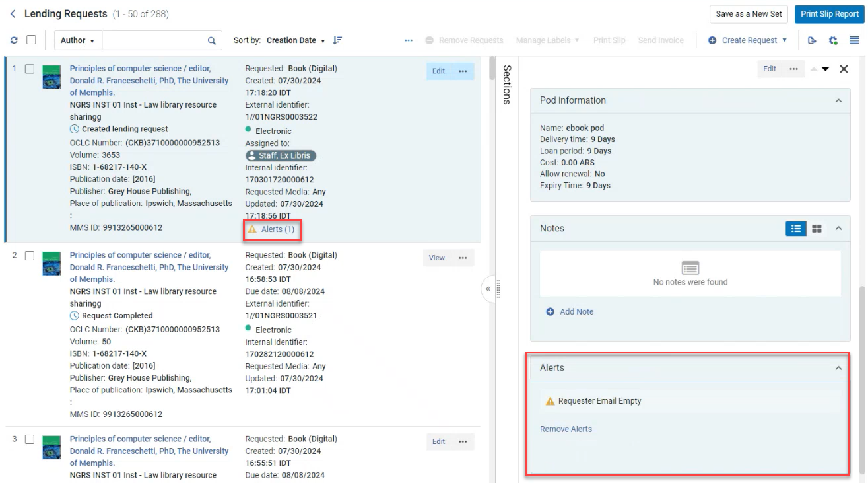Viewport: 868px width, 483px height.
Task: Click into the search text field
Action: tap(153, 41)
